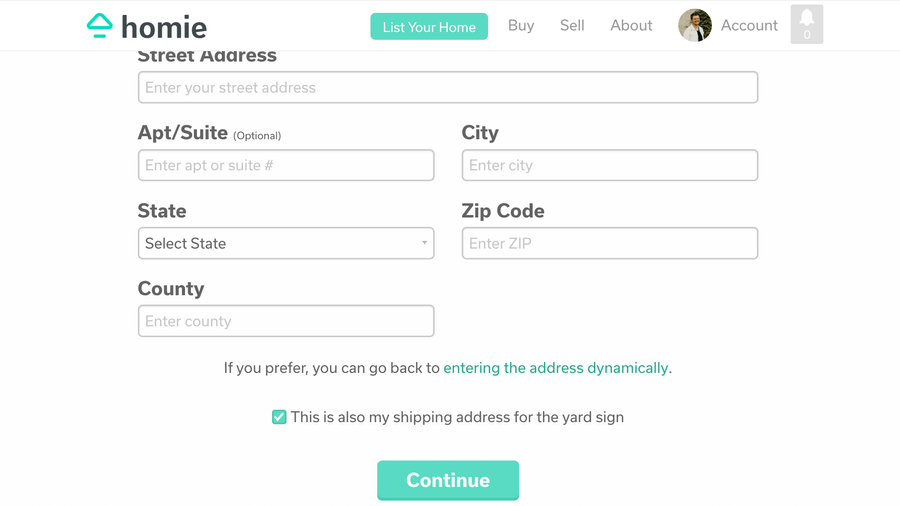
Task: Follow the entering the address dynamically link
Action: tap(556, 368)
